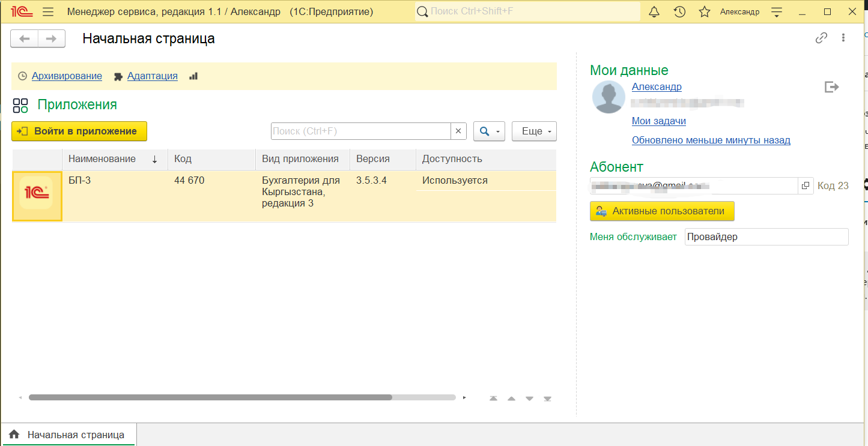
Task: Open the notifications bell
Action: (x=655, y=12)
